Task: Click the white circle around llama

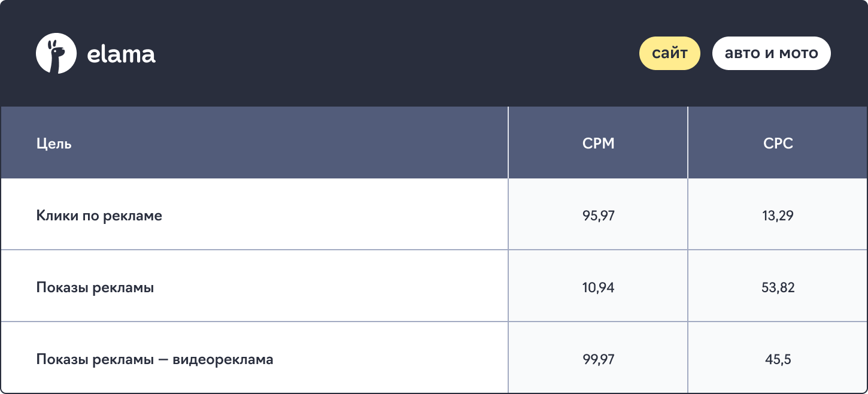Action: coord(56,53)
